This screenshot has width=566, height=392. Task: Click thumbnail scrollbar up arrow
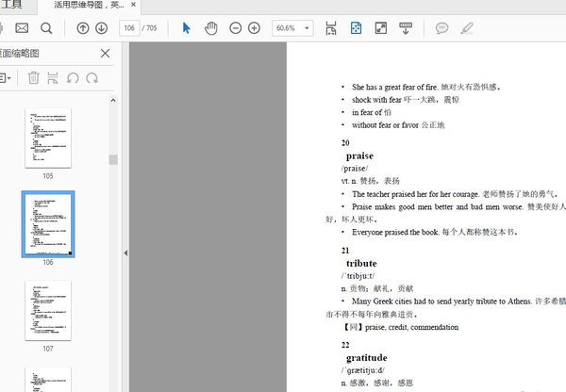click(113, 100)
